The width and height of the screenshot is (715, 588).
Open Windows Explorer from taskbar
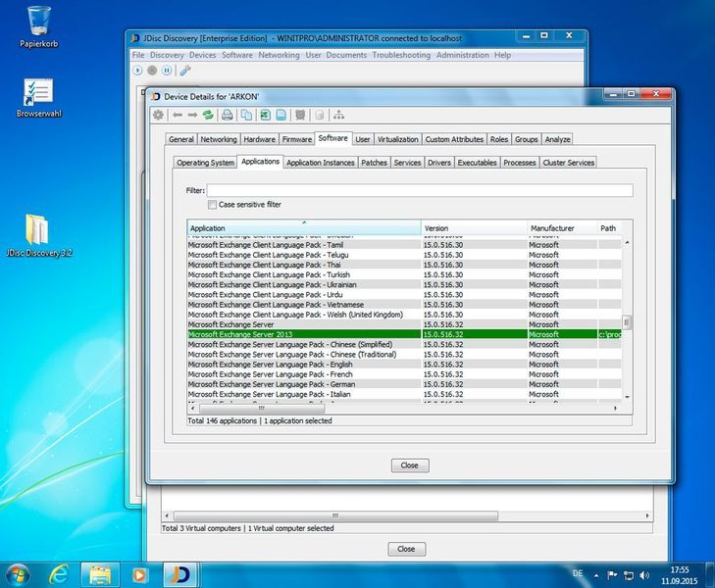coord(100,575)
